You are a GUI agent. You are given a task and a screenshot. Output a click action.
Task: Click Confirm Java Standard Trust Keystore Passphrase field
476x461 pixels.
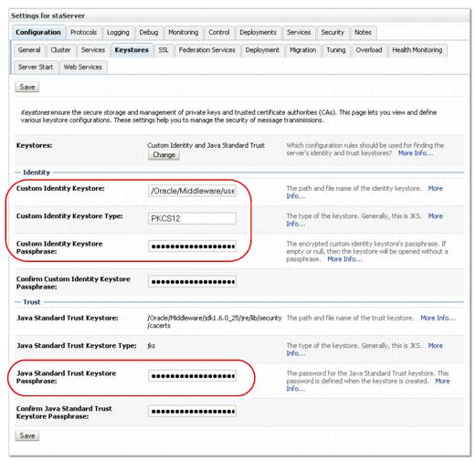(192, 411)
